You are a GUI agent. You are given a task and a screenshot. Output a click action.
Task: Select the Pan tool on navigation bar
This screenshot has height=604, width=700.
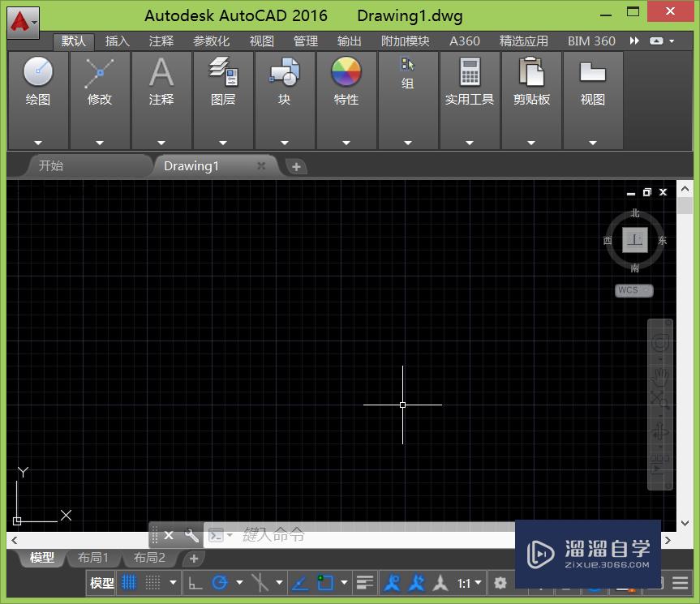(657, 376)
